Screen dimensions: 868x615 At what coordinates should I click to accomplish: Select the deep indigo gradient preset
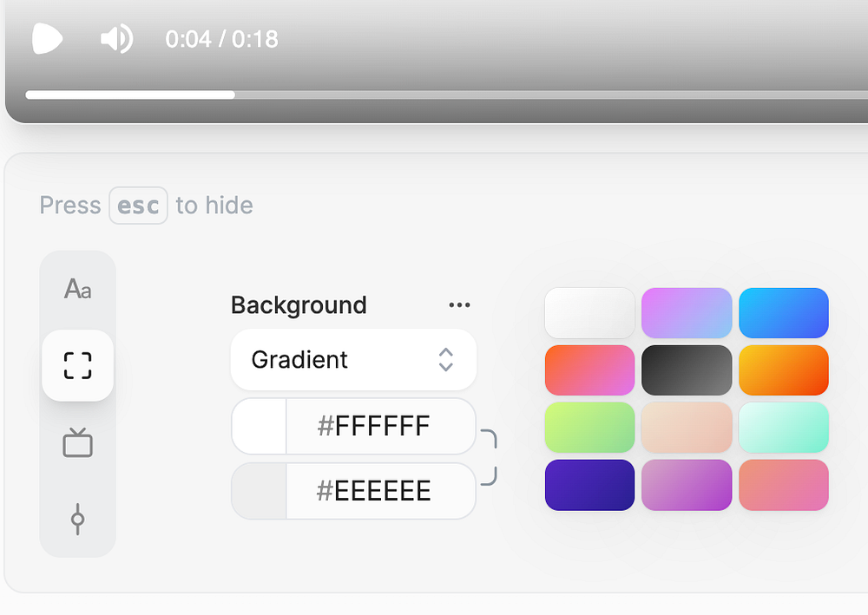tap(589, 485)
